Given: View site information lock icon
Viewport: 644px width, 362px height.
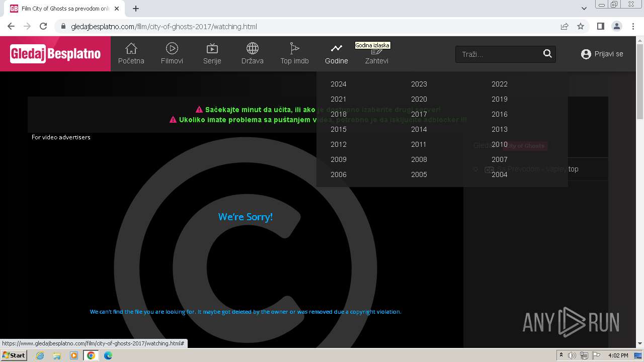Looking at the screenshot, I should click(63, 27).
